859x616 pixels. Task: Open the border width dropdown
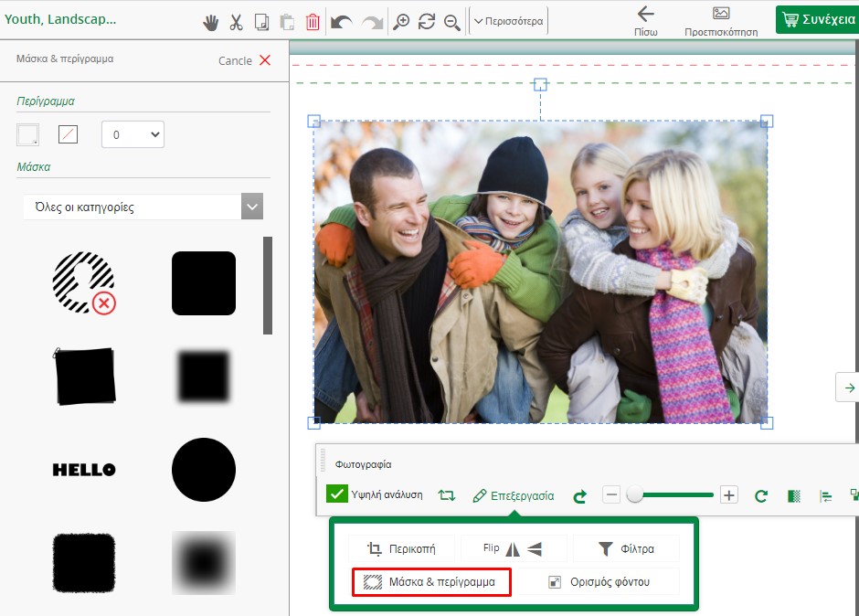(x=133, y=134)
